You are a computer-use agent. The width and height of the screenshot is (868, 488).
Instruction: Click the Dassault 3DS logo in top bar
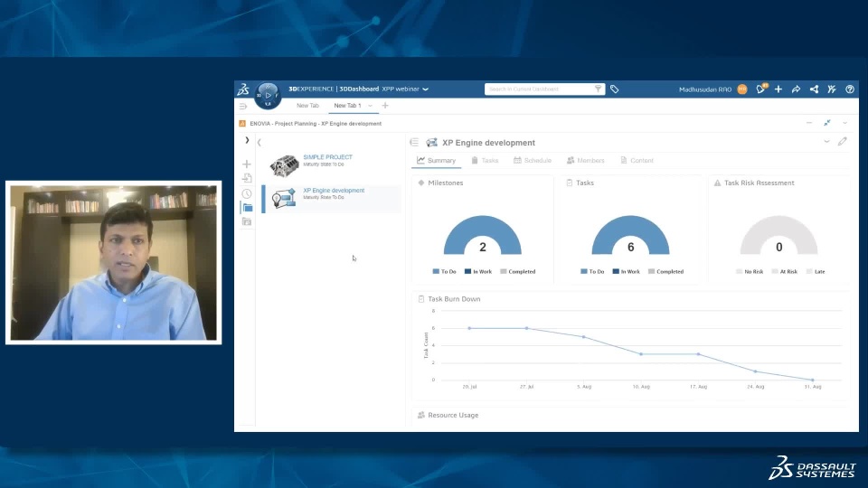243,89
